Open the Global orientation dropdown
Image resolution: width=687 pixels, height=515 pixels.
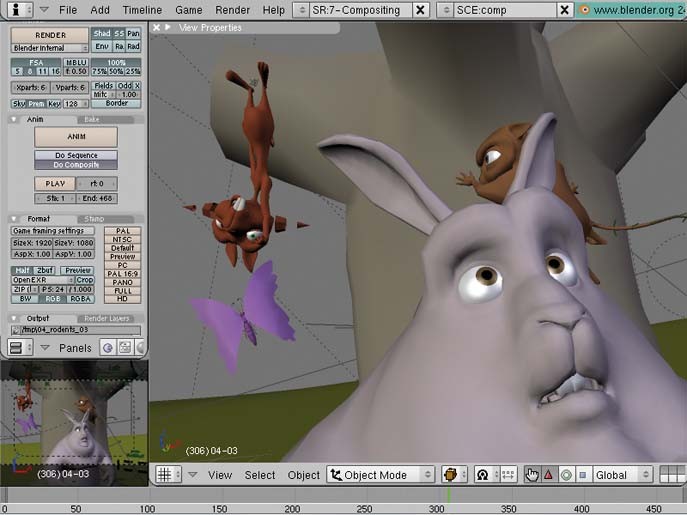[x=622, y=475]
